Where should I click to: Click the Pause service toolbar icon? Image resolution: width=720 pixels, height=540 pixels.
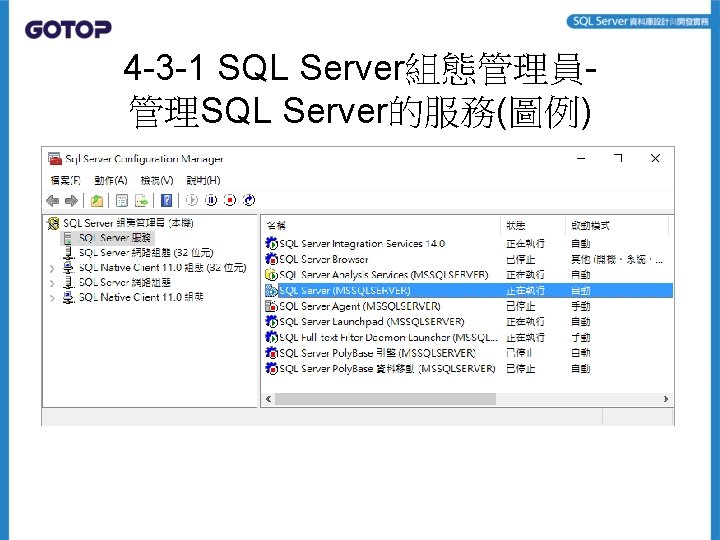pos(211,200)
